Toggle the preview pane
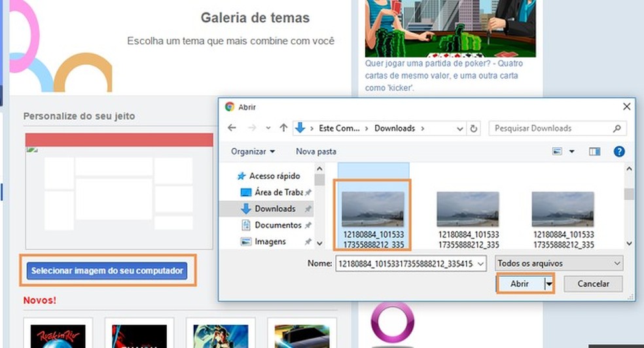 coord(594,151)
